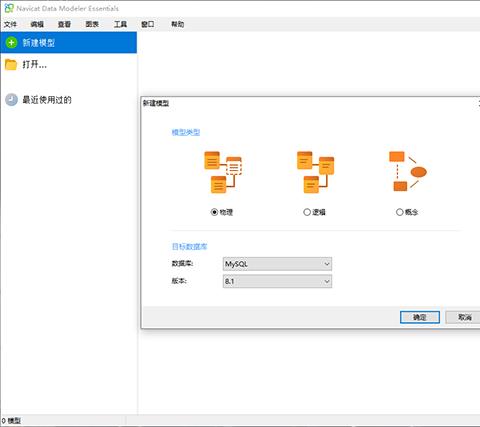
Task: Click the yellow folder Open icon
Action: coord(11,64)
